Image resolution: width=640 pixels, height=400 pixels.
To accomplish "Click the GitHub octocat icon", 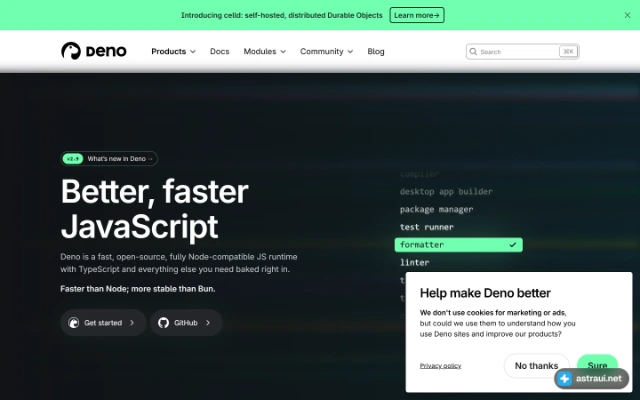I will pos(163,323).
